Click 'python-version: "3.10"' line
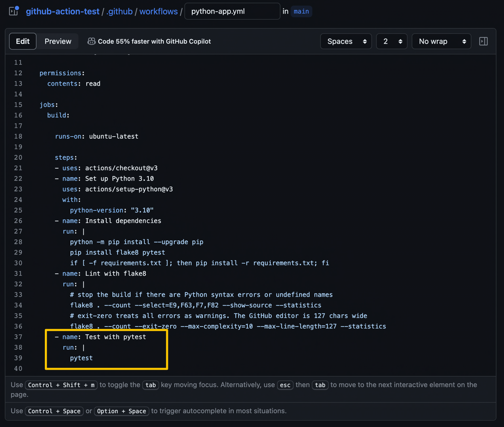Image resolution: width=504 pixels, height=427 pixels. (x=112, y=210)
